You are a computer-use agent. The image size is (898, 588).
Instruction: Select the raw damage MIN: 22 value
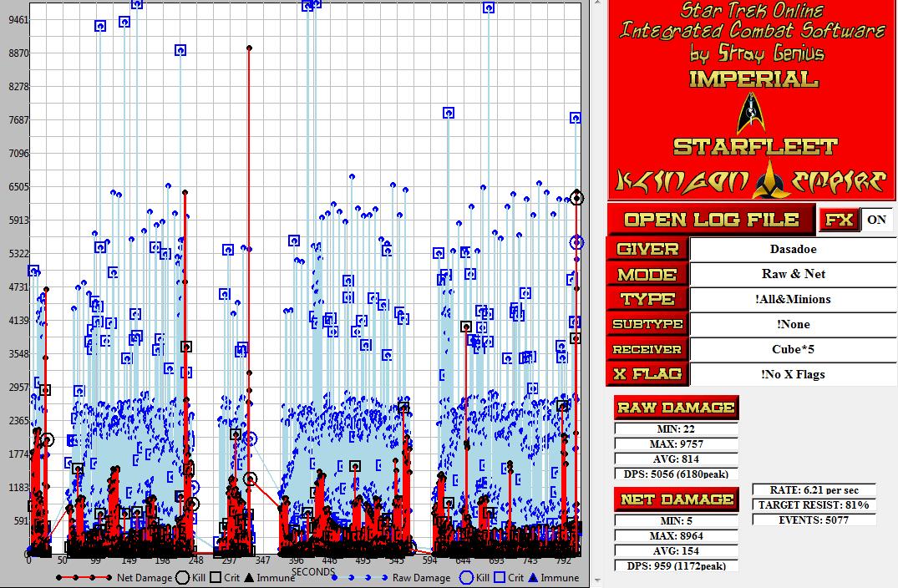[x=677, y=428]
